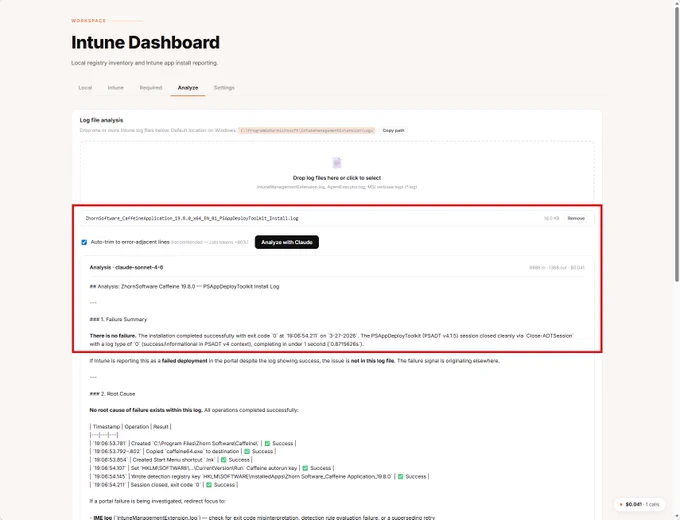Click the 'Log file analysis' heading
This screenshot has height=520, width=680.
(x=101, y=120)
